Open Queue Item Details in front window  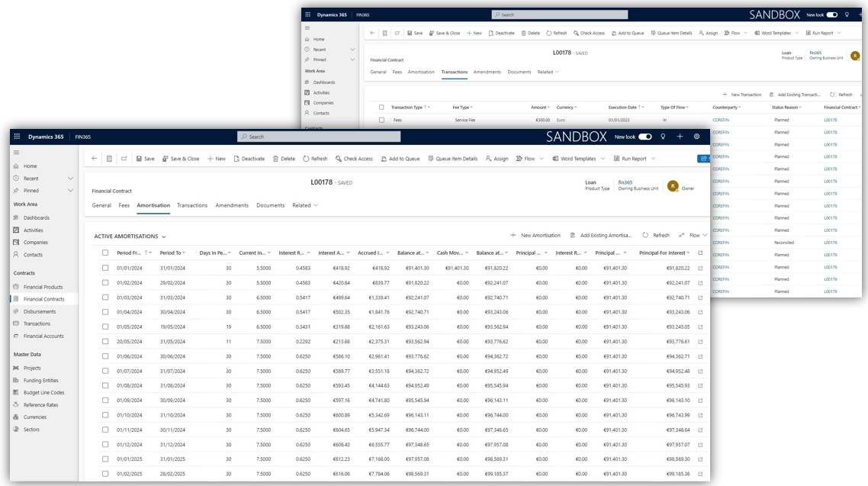coord(453,159)
